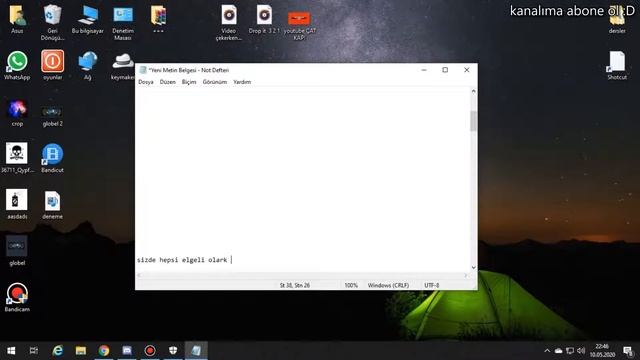
Task: Click the line and column status text
Action: point(295,285)
